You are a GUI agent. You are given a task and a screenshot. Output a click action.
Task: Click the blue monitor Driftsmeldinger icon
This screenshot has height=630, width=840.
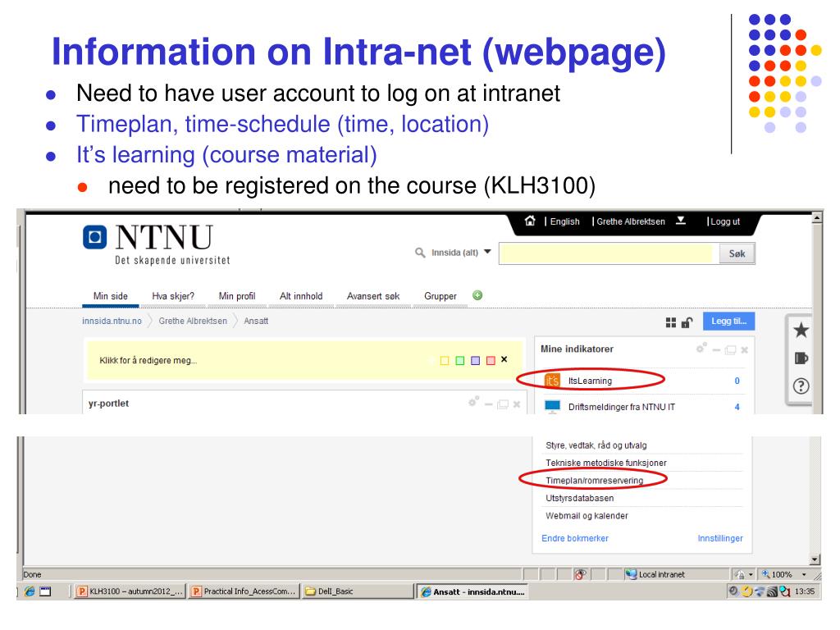[552, 407]
